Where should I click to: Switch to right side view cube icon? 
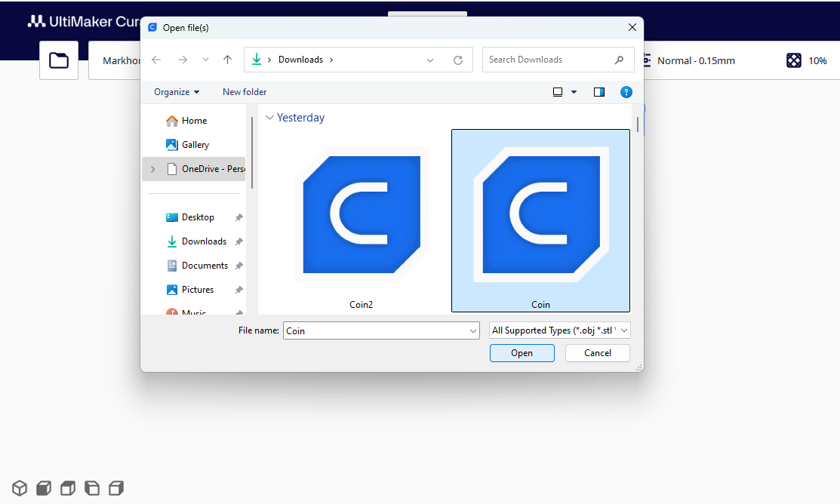(116, 488)
